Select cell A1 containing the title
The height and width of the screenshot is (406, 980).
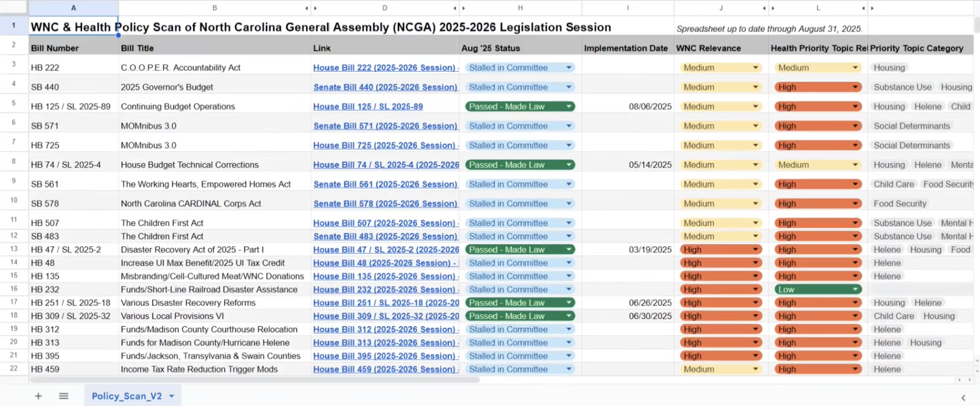tap(74, 27)
